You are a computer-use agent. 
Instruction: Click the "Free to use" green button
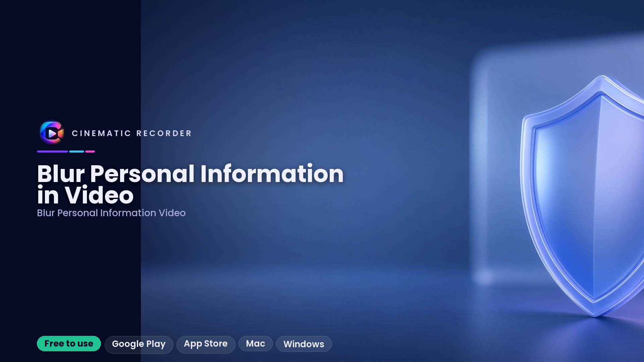69,344
